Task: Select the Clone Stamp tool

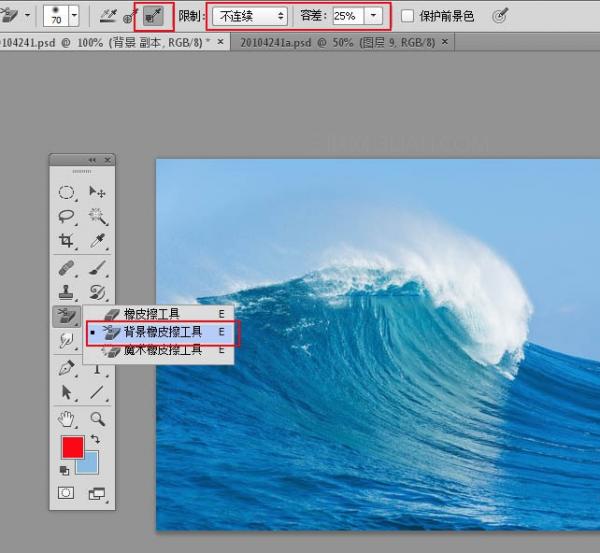Action: click(66, 292)
